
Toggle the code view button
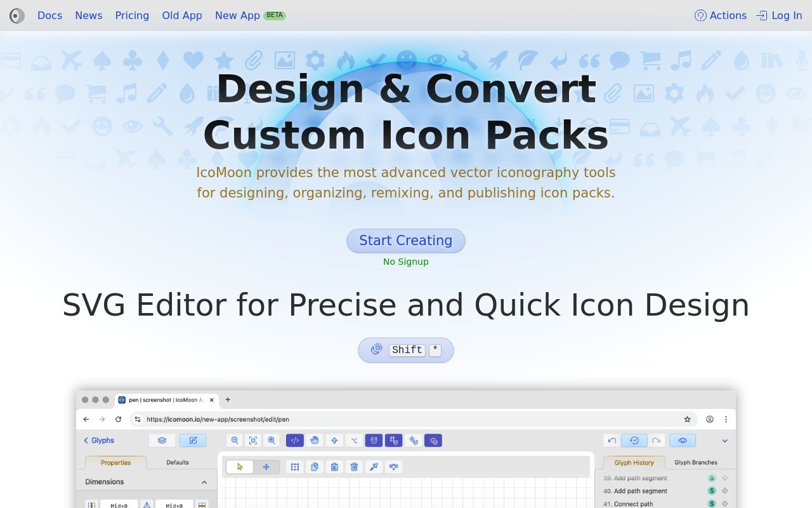(294, 440)
